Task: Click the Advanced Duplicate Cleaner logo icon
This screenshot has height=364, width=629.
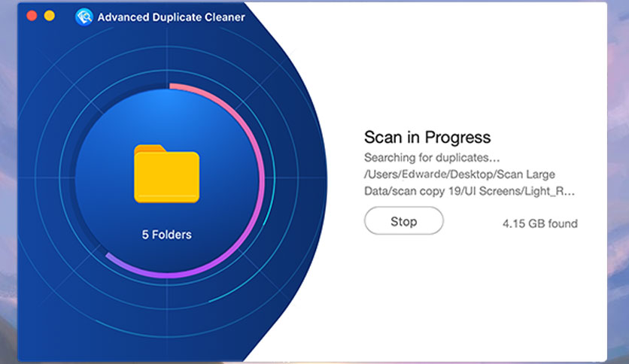Action: click(x=84, y=17)
